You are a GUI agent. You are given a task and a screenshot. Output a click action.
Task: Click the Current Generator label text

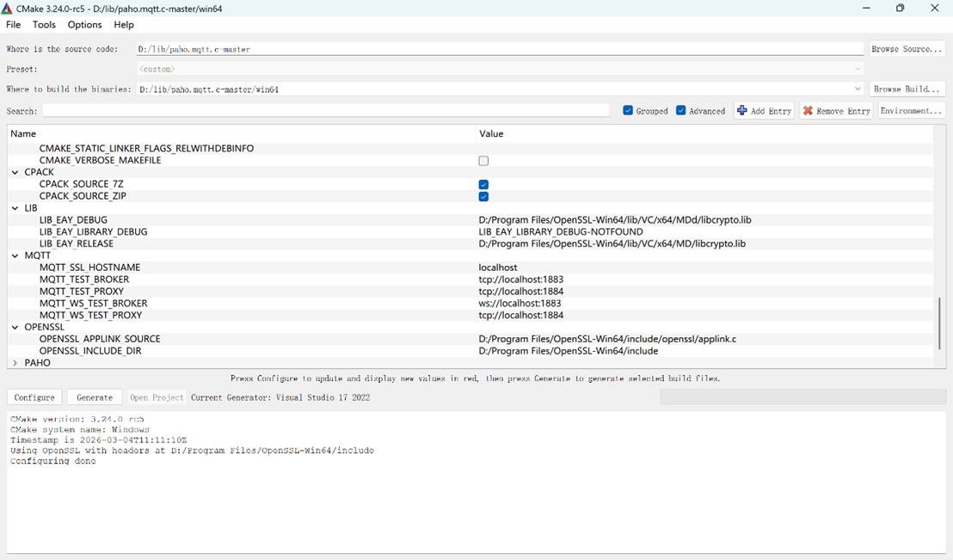pyautogui.click(x=280, y=397)
